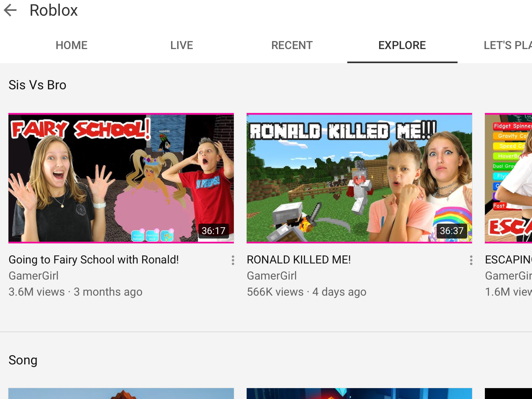Visit GamerGirl channel under Fairy School video
This screenshot has width=532, height=399.
pos(33,276)
